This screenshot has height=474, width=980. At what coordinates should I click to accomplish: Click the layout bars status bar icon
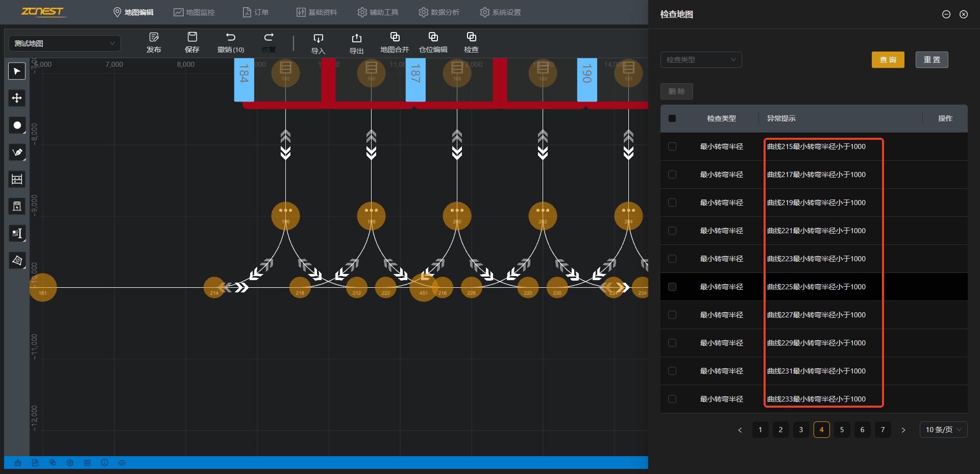click(x=87, y=463)
